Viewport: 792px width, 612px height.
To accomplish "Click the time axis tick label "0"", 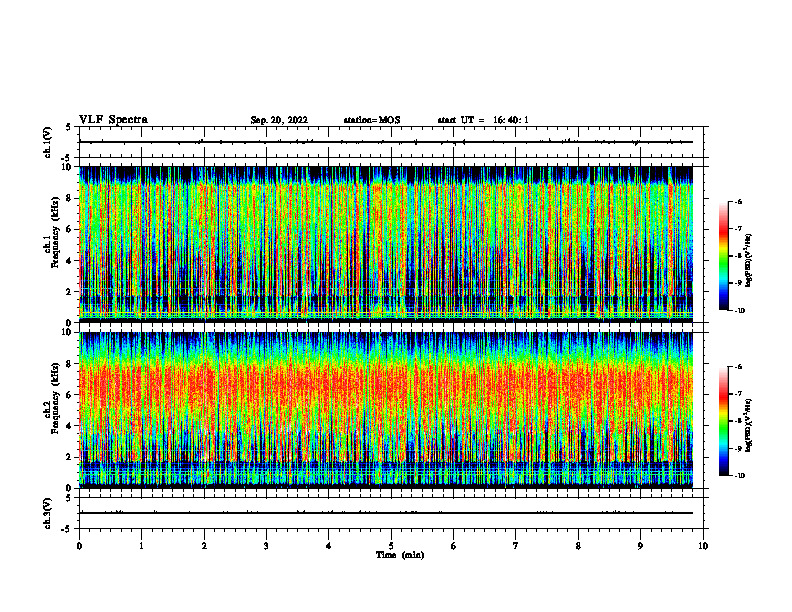I will click(x=79, y=546).
